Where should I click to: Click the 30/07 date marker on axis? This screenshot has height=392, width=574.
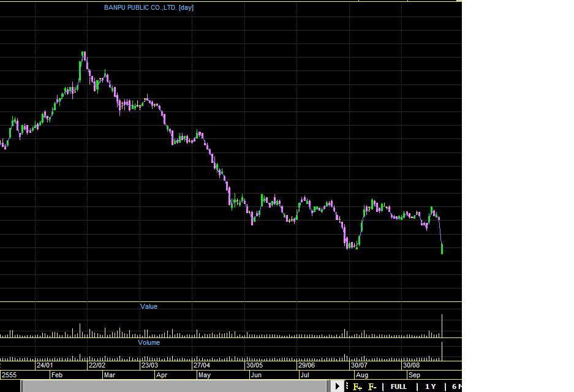pos(359,365)
